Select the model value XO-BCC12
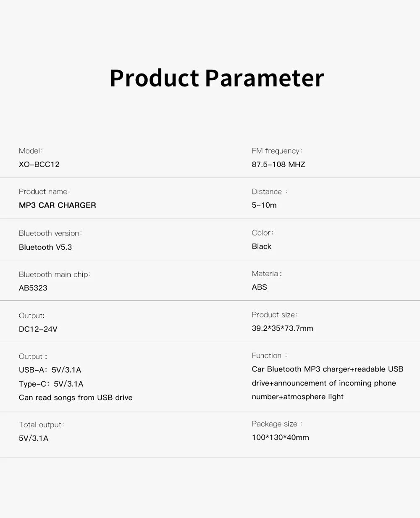The width and height of the screenshot is (420, 518). click(x=39, y=165)
